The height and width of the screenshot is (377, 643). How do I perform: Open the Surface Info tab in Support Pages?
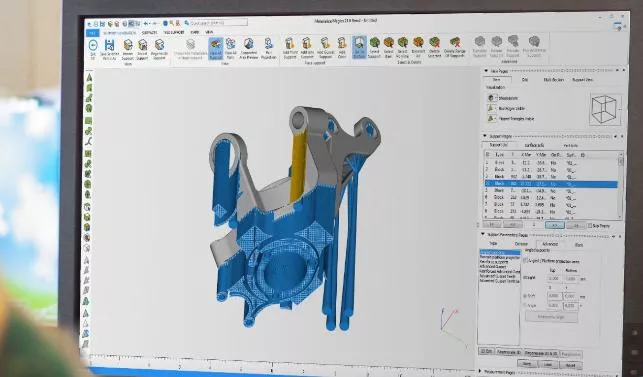(534, 145)
